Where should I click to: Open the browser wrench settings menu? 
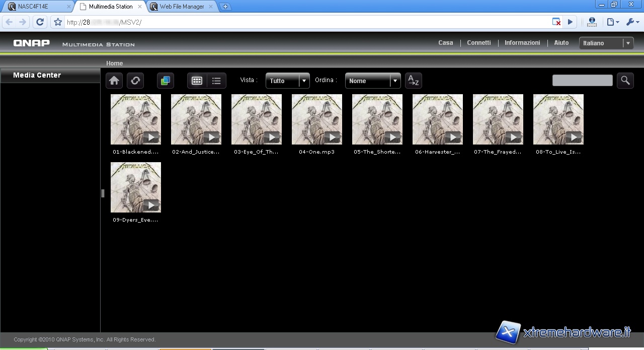pyautogui.click(x=632, y=22)
